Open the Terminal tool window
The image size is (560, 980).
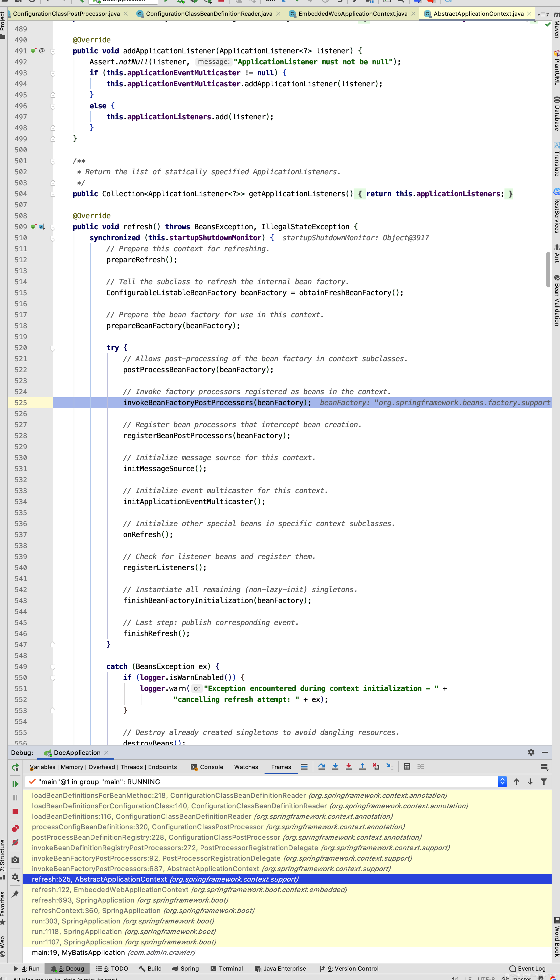(227, 968)
